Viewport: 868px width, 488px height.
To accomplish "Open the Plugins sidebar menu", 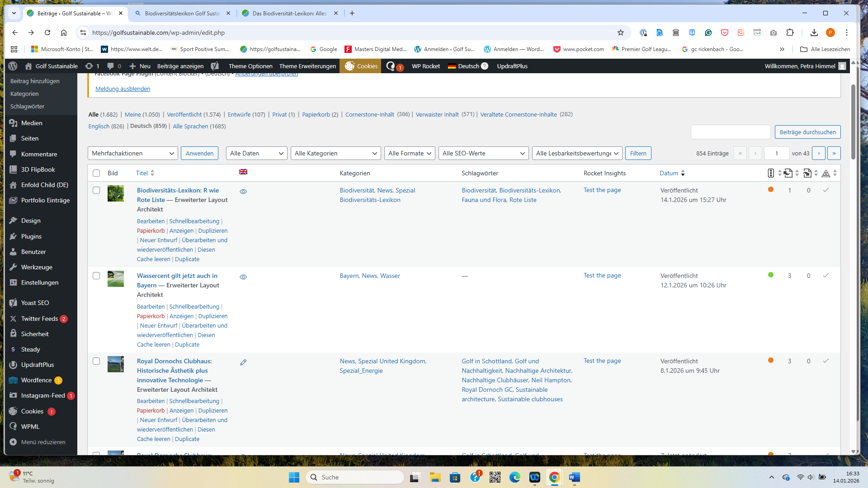I will [x=31, y=236].
